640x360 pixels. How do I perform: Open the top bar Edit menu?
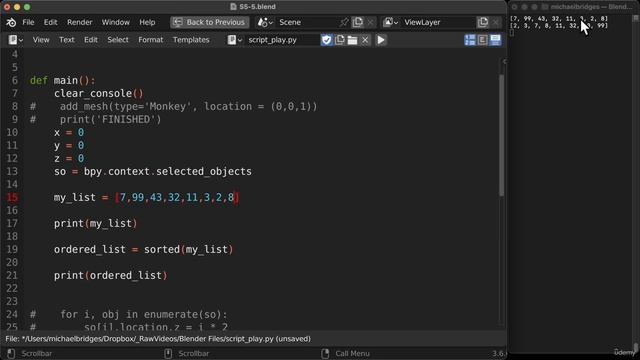(51, 22)
